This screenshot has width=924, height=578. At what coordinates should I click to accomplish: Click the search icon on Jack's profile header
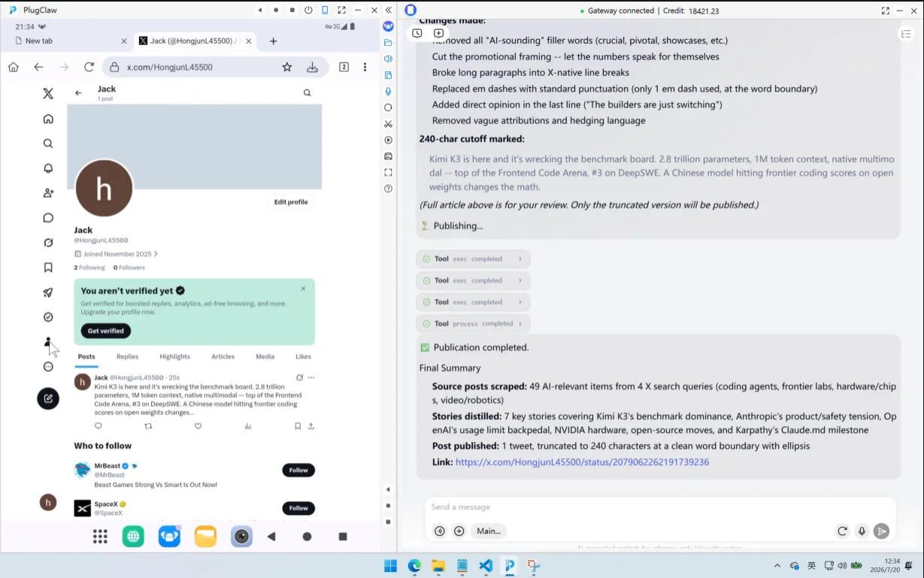[307, 93]
